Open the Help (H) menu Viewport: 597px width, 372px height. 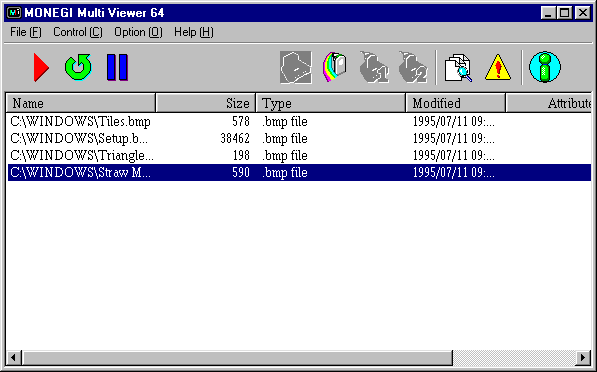(194, 32)
